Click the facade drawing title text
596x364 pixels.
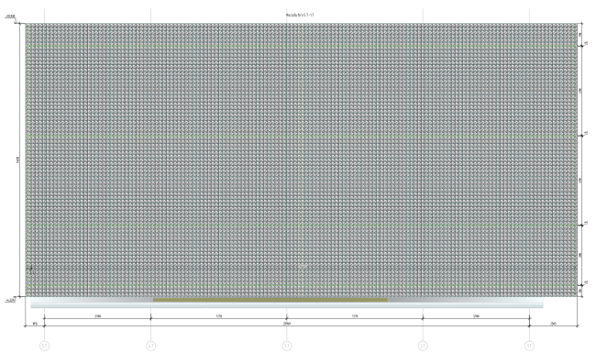300,15
